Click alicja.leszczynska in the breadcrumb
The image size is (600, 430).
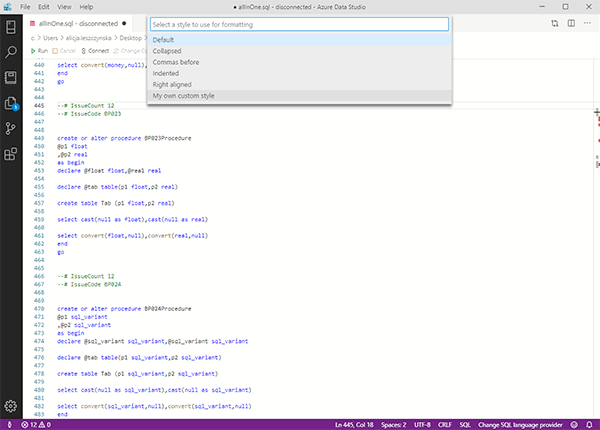click(88, 38)
